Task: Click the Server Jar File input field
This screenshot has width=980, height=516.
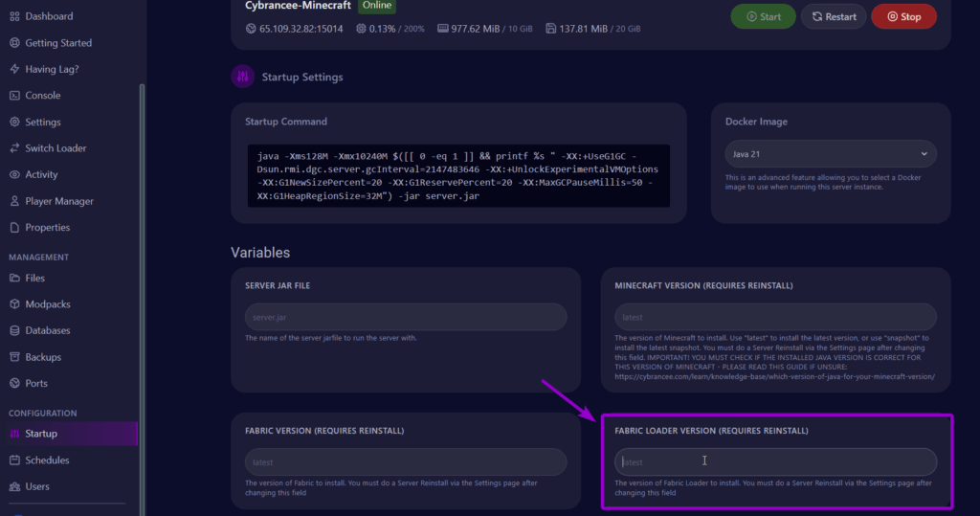Action: (406, 317)
